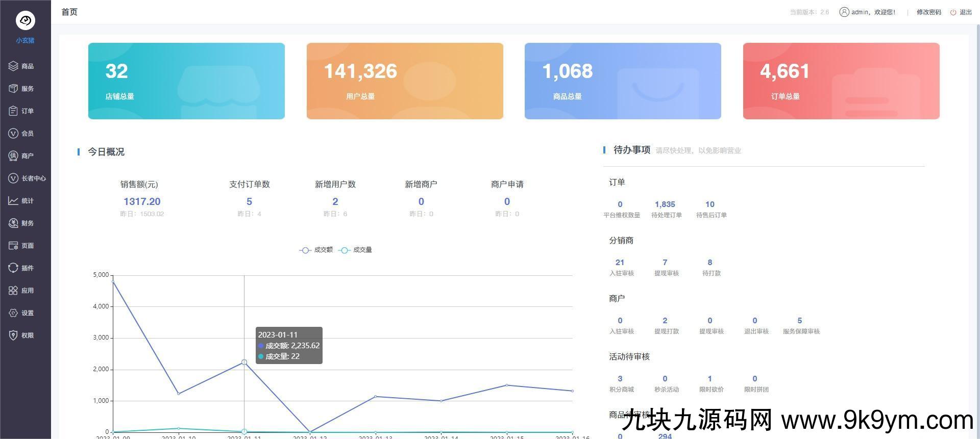Click the 订单总量 red summary card
980x439 pixels.
click(841, 81)
